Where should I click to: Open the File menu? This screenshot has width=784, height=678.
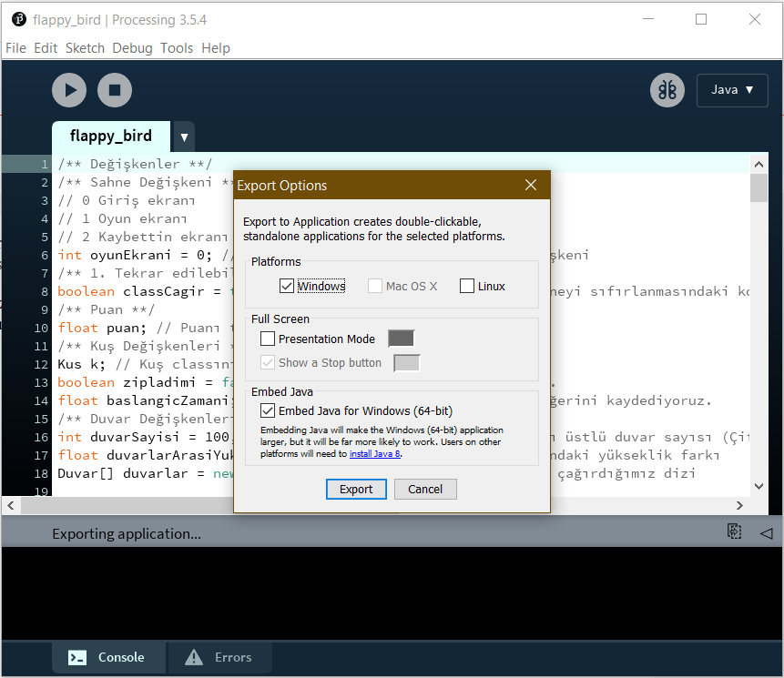coord(15,48)
